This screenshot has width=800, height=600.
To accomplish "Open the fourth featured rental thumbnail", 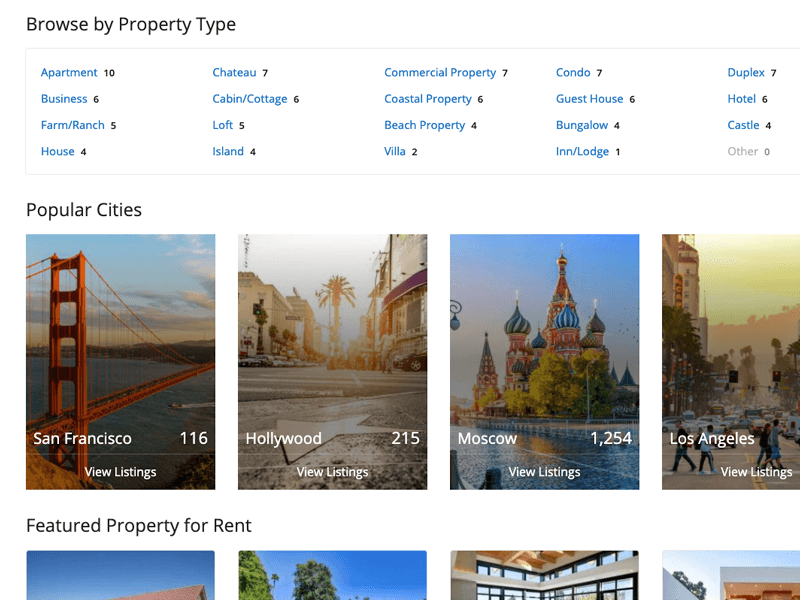I will [x=731, y=575].
